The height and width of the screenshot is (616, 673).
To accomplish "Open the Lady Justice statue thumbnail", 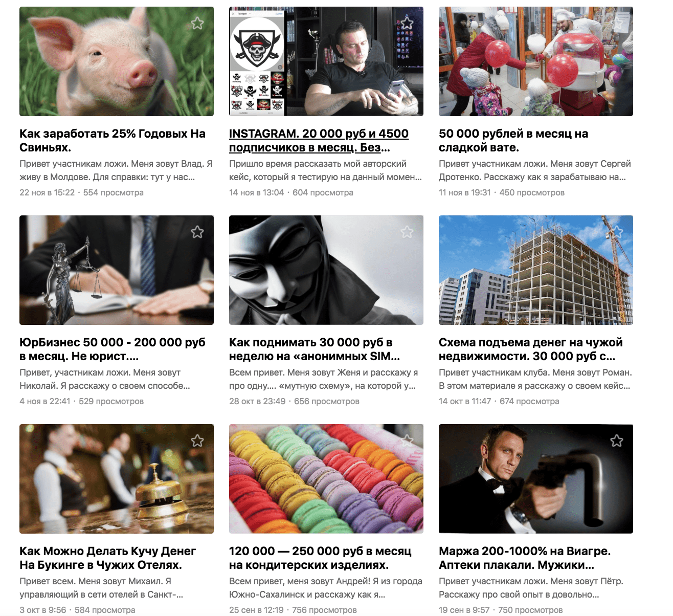I will click(117, 270).
